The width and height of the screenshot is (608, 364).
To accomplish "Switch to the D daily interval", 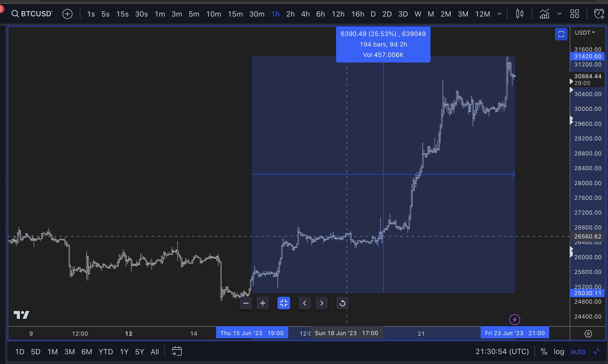I will [373, 14].
